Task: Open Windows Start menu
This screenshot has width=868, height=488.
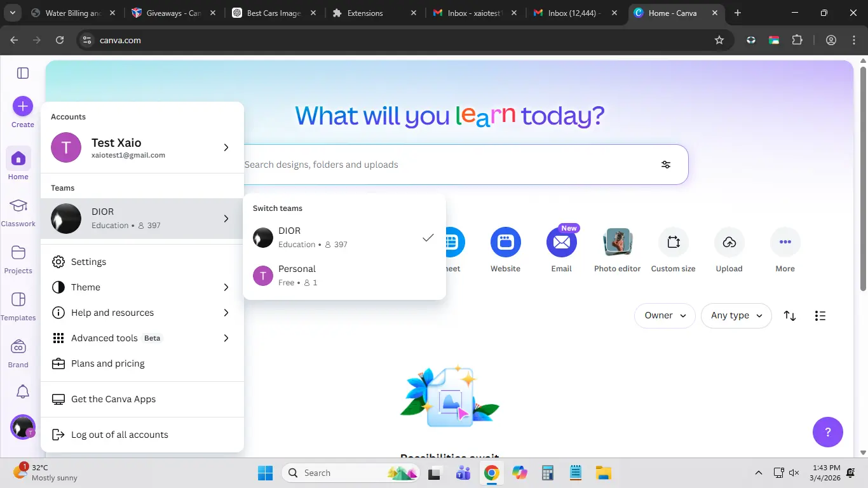Action: pyautogui.click(x=265, y=473)
